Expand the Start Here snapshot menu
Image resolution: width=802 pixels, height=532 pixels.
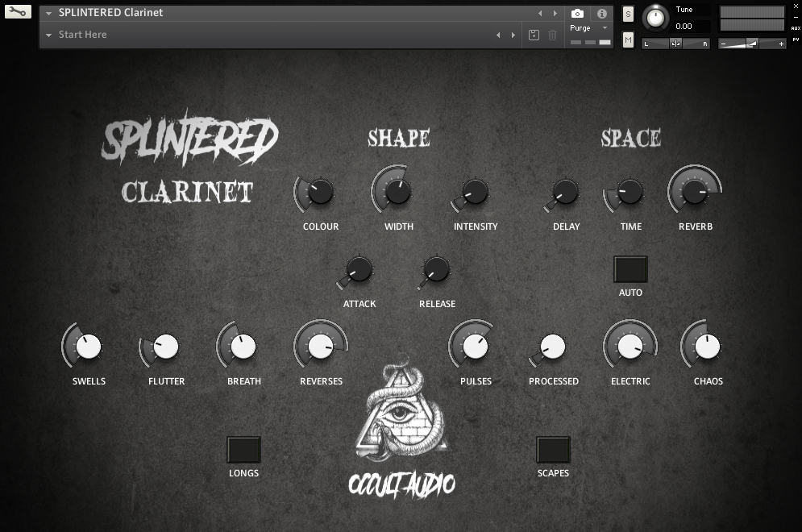[48, 35]
